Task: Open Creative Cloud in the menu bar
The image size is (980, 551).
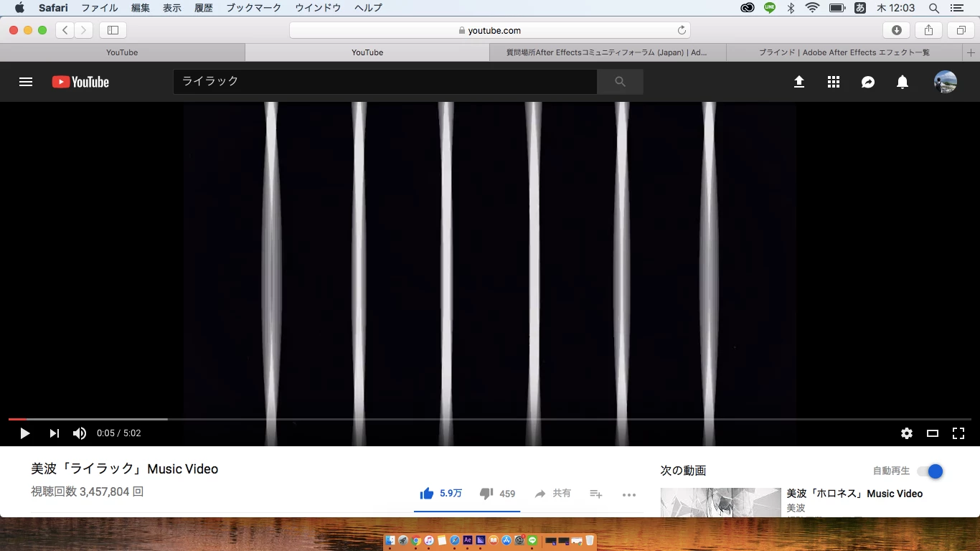Action: (748, 8)
